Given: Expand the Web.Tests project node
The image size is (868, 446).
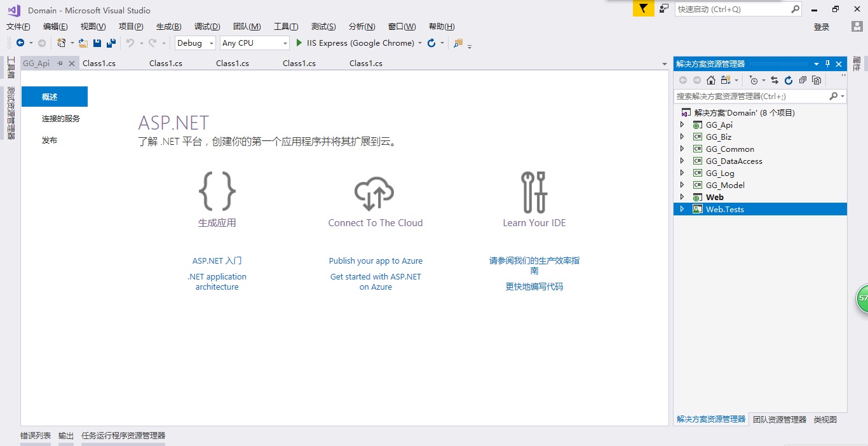Looking at the screenshot, I should tap(682, 209).
